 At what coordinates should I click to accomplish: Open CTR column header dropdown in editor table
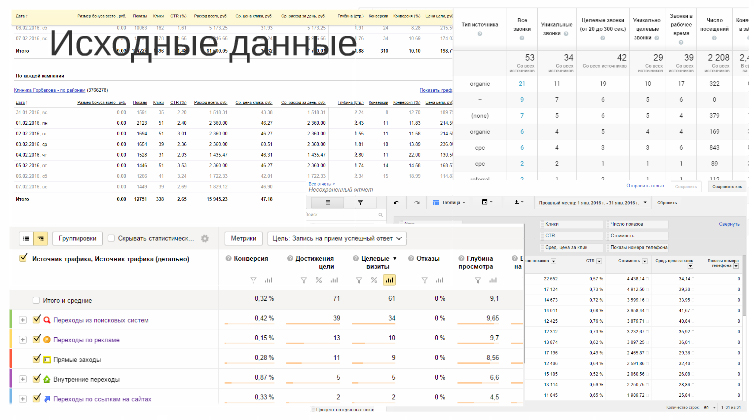599,261
